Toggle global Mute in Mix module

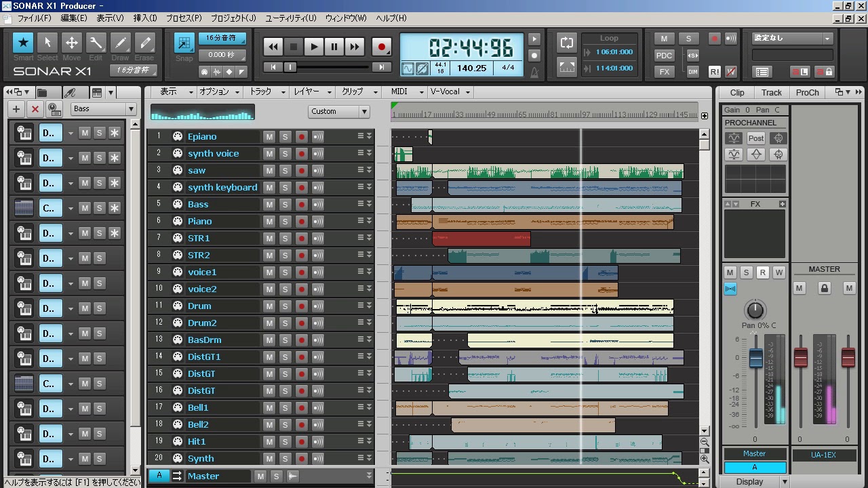[x=664, y=39]
